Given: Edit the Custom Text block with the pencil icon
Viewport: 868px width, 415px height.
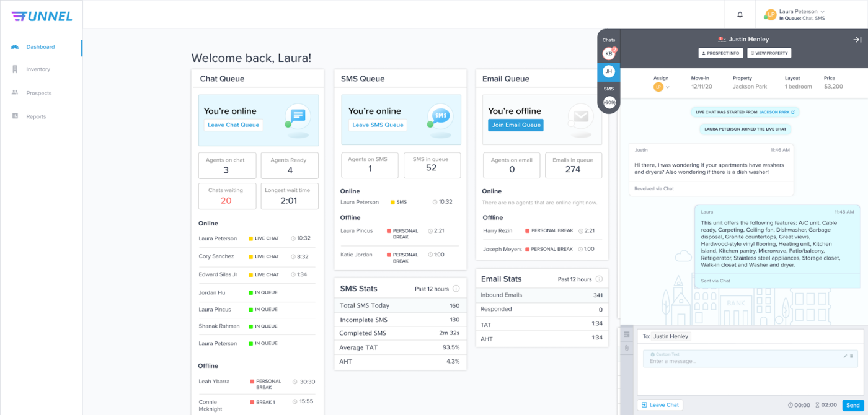Looking at the screenshot, I should (845, 356).
